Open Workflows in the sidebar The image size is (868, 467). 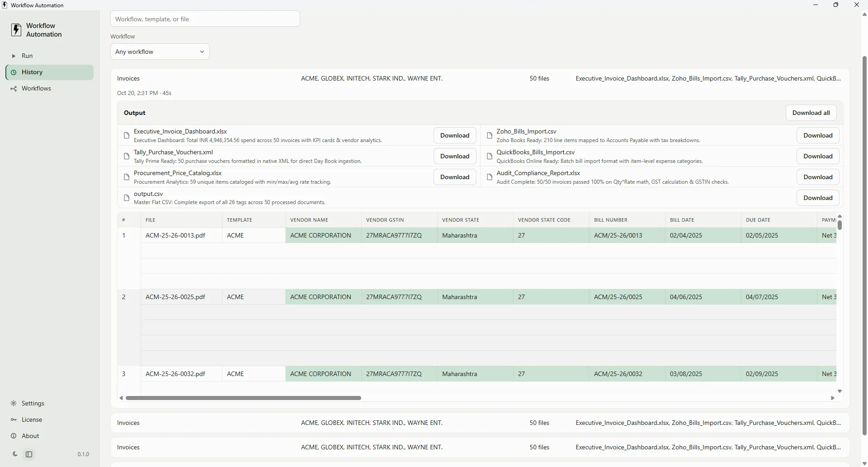click(x=50, y=88)
